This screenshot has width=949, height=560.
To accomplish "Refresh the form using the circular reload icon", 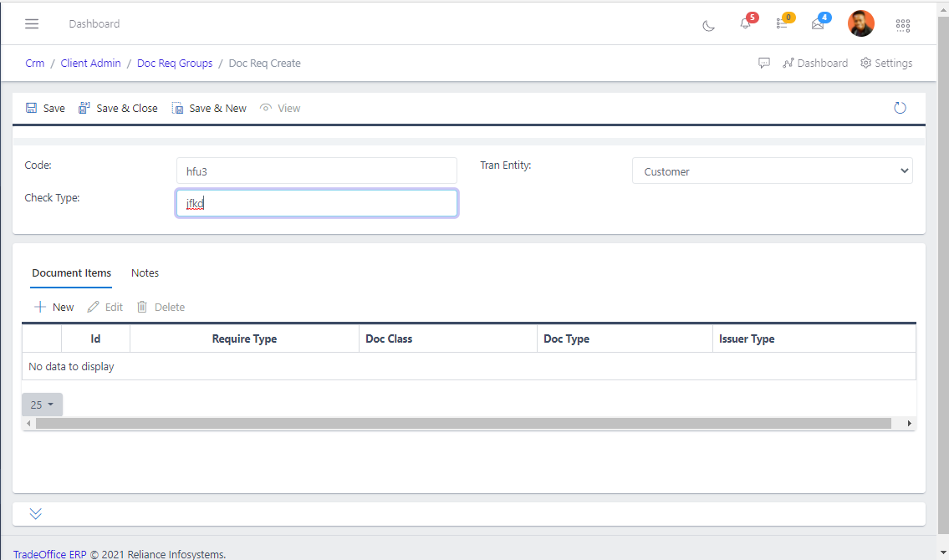I will pyautogui.click(x=900, y=108).
